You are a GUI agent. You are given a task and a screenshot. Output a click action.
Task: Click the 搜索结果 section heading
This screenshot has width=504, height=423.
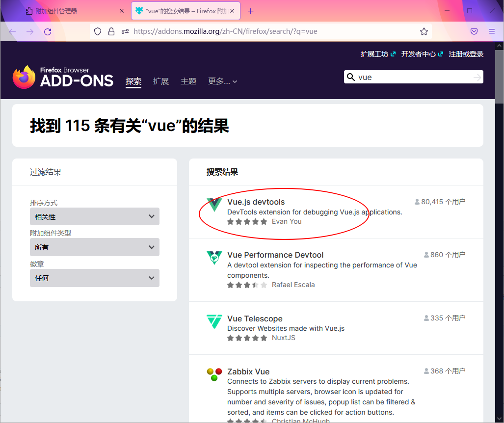(x=222, y=172)
